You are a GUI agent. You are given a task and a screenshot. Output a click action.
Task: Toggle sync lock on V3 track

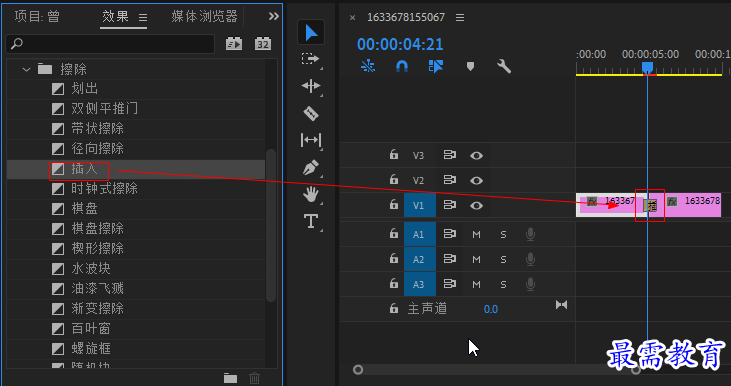point(449,155)
